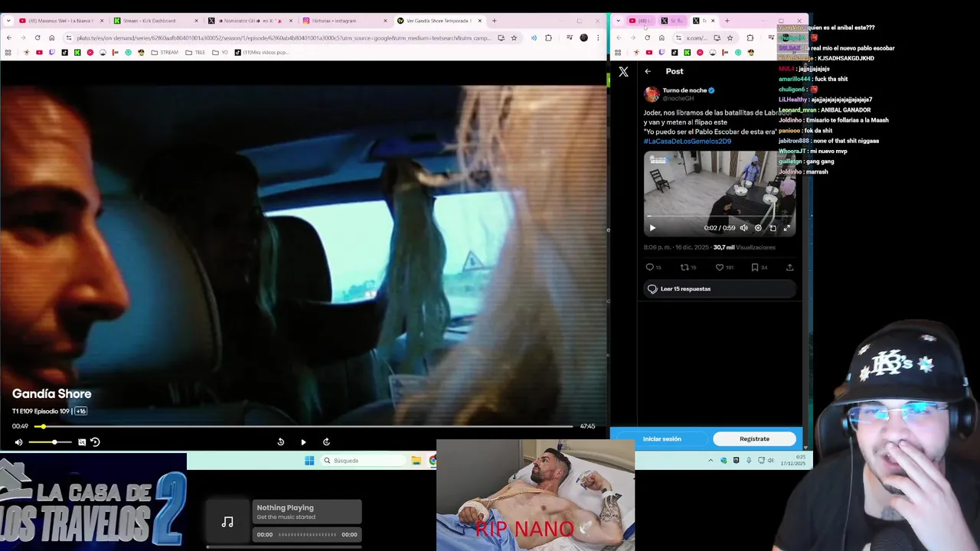Click the Iniciar sesión button
980x551 pixels.
coord(661,439)
